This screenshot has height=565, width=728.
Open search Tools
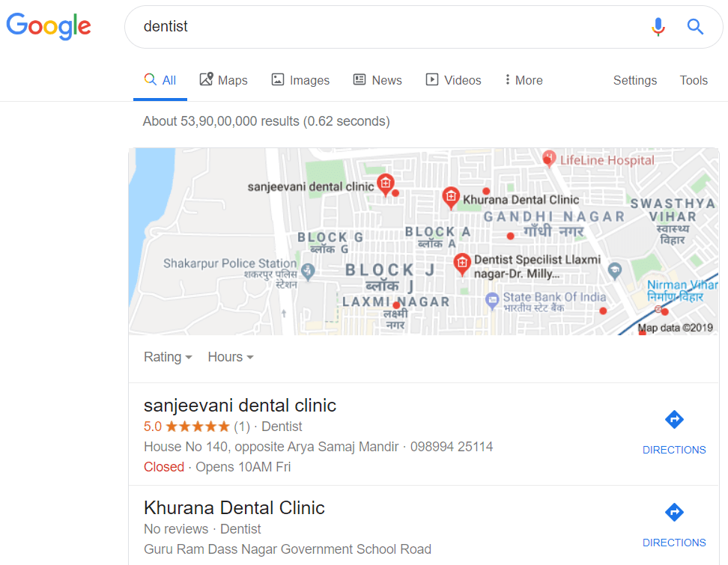click(694, 80)
